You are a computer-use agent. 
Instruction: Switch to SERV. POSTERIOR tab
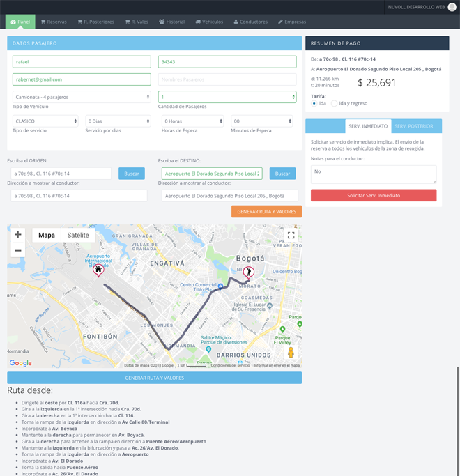(414, 126)
